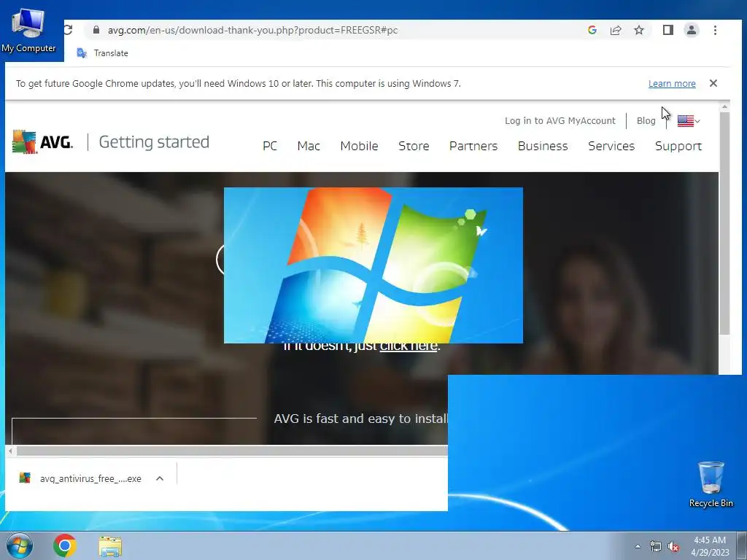
Task: Open Chrome profile avatar
Action: (692, 30)
